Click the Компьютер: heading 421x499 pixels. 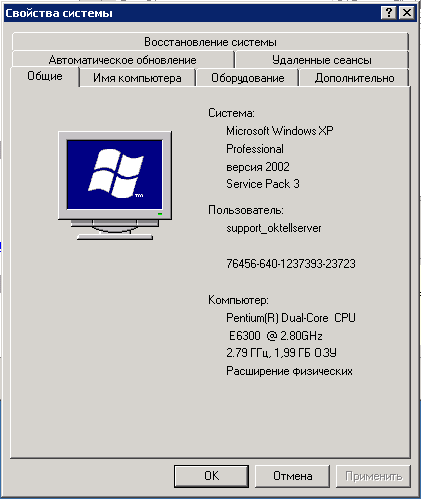(238, 300)
